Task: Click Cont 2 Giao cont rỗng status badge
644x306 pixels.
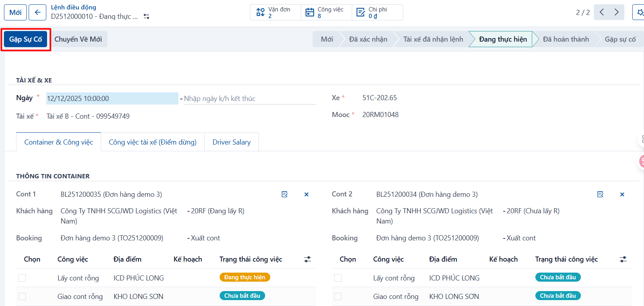Action: 558,296
